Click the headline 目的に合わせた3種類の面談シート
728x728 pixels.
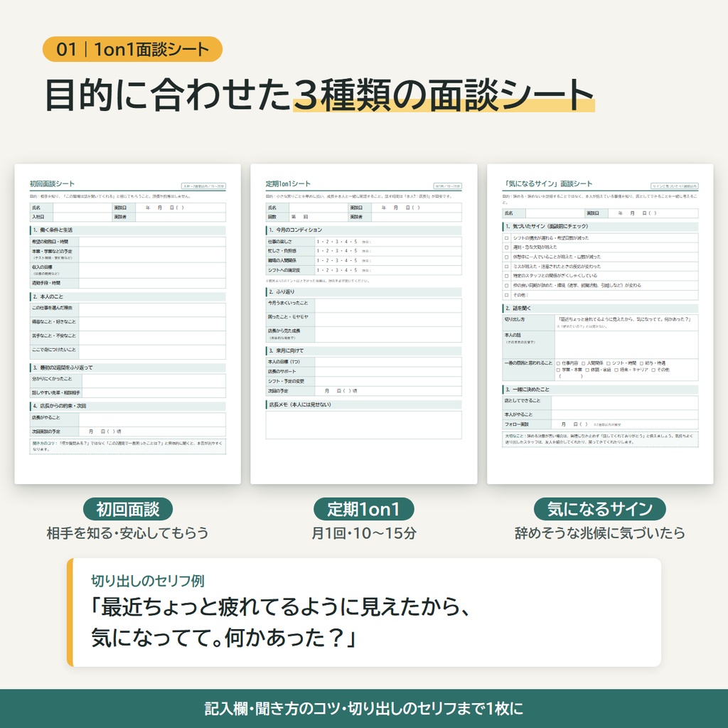320,95
